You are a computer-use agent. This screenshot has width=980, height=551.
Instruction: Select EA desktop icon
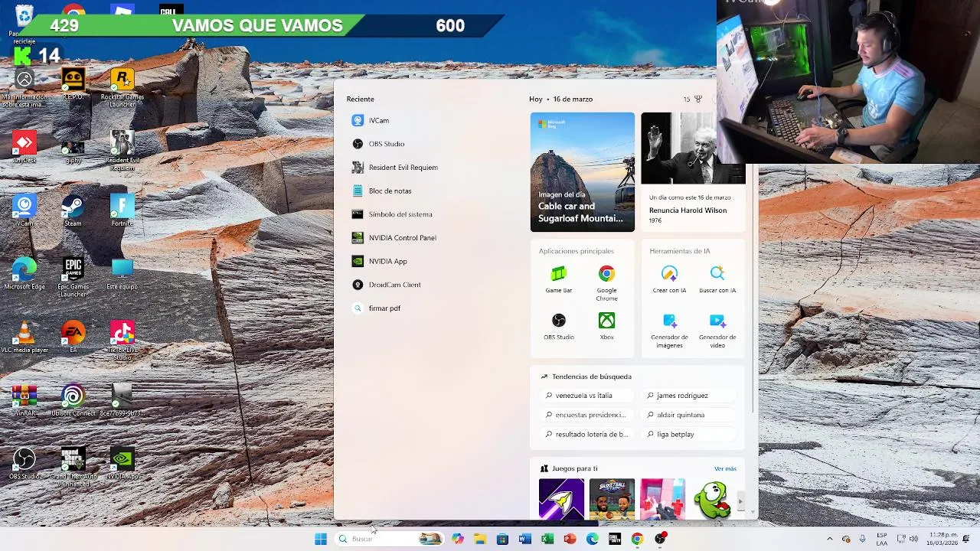click(x=73, y=337)
